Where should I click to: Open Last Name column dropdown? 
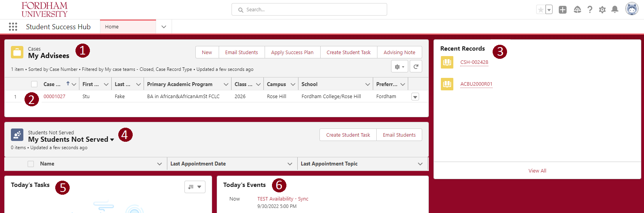pos(139,84)
